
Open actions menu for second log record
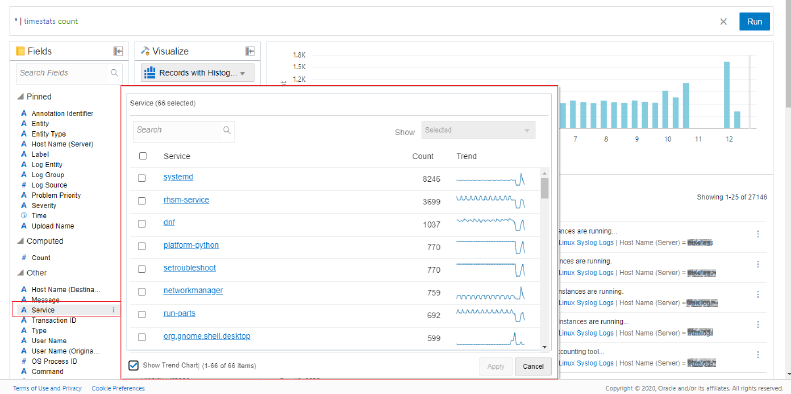(x=758, y=264)
